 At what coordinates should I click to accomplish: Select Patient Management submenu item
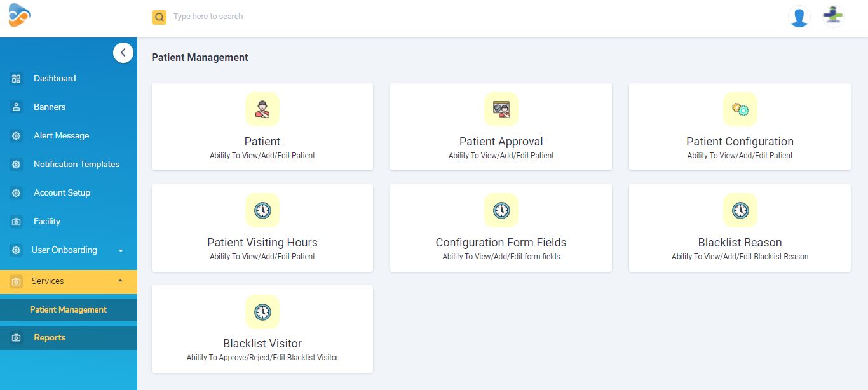point(68,310)
